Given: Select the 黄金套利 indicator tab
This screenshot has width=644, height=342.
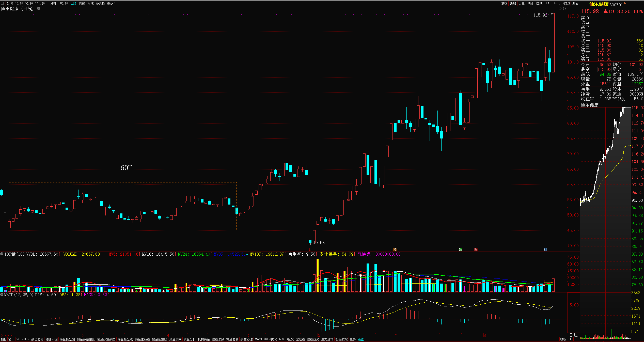Looking at the screenshot, I should click(x=232, y=339).
